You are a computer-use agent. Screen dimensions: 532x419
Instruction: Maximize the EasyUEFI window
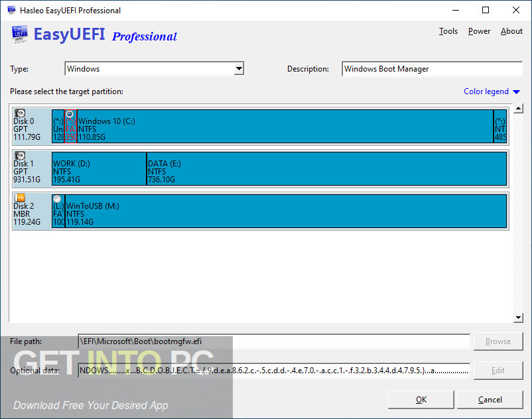point(486,10)
